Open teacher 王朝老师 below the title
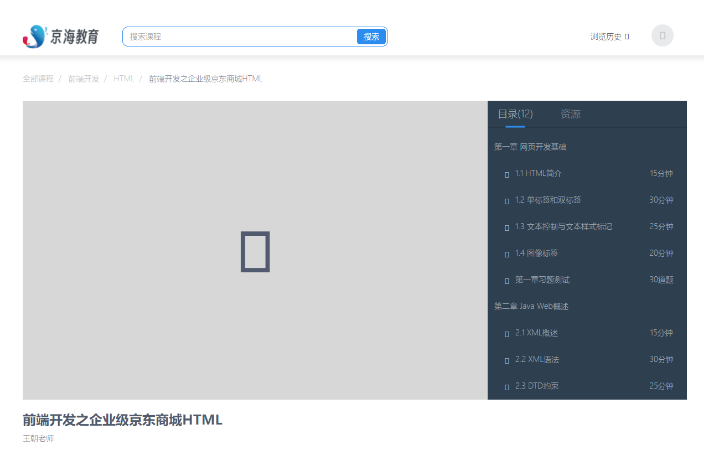The height and width of the screenshot is (450, 704). (x=38, y=438)
